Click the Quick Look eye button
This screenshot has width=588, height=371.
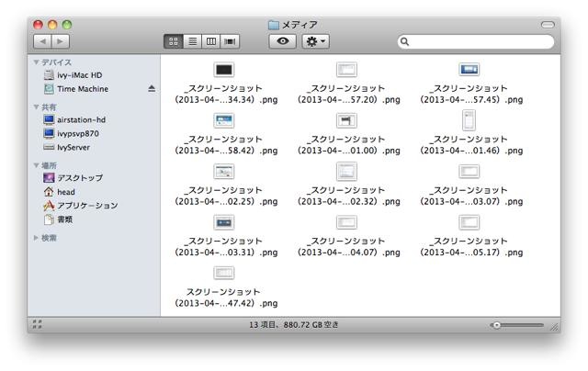pos(282,41)
